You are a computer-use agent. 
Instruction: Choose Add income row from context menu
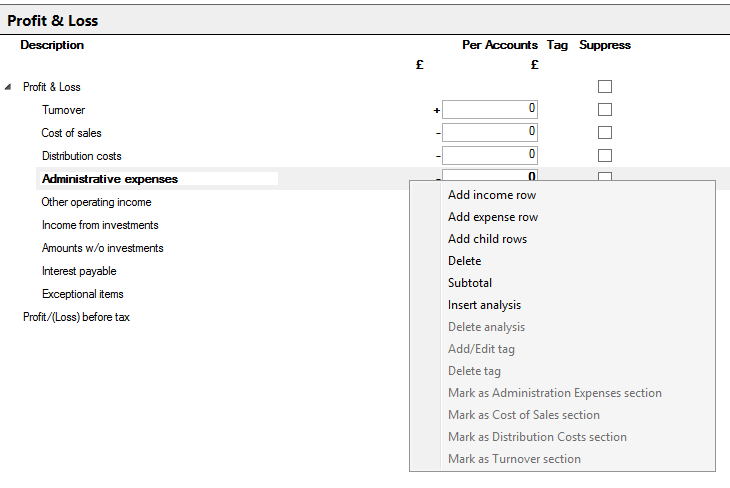[x=492, y=195]
